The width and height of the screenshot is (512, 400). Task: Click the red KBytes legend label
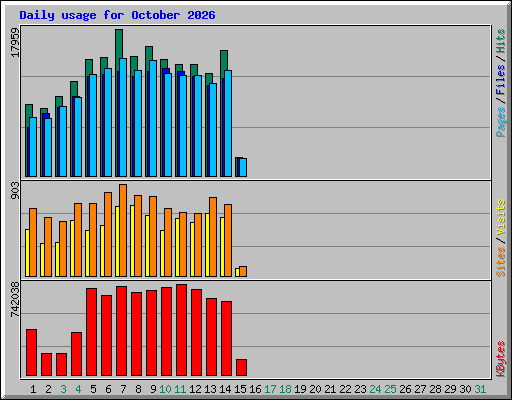tap(501, 359)
